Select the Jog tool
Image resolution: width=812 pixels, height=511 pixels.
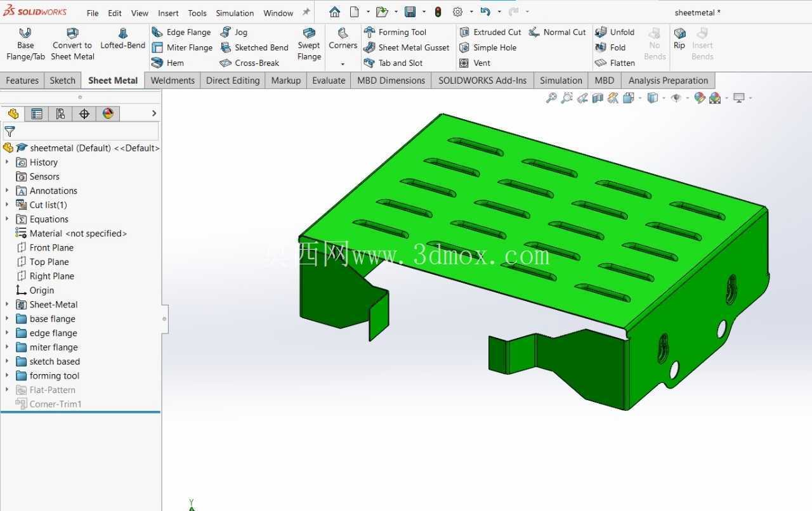click(x=234, y=32)
